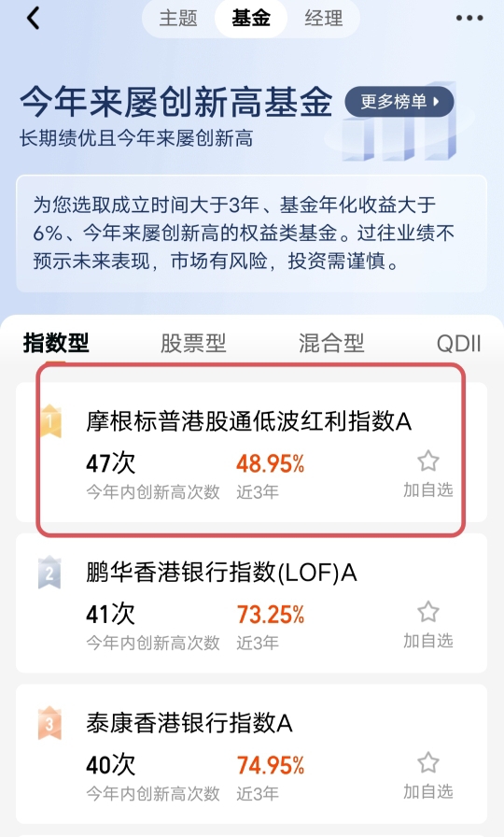
Task: Open the three-dots more menu
Action: pyautogui.click(x=469, y=18)
